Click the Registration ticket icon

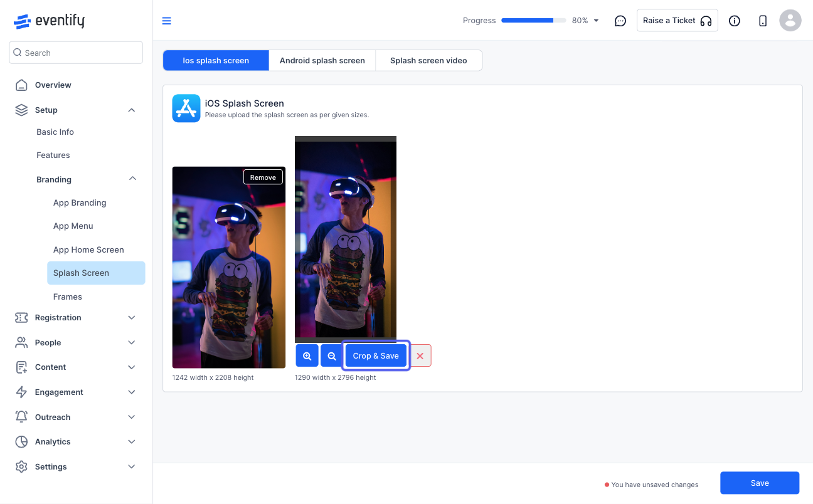pyautogui.click(x=21, y=318)
